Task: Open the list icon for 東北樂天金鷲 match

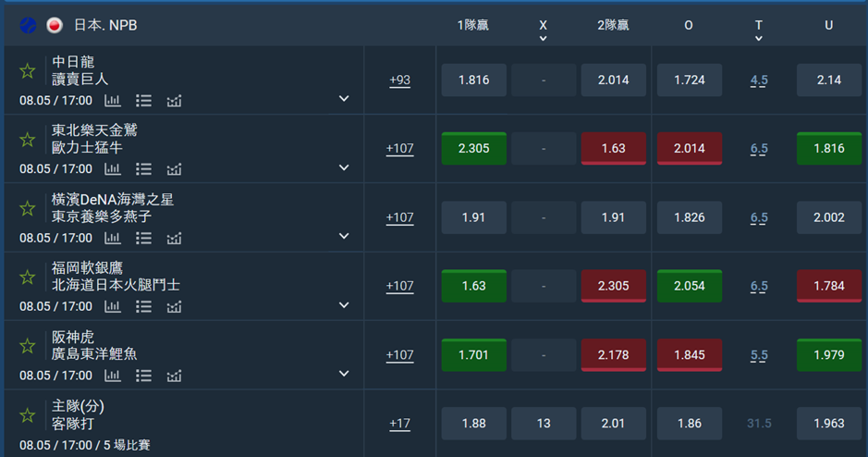Action: click(143, 168)
